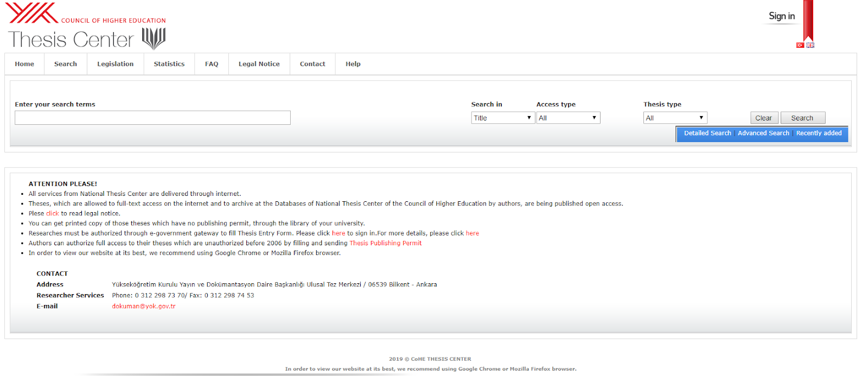Open the Legislation menu item
This screenshot has height=376, width=868.
click(x=116, y=64)
